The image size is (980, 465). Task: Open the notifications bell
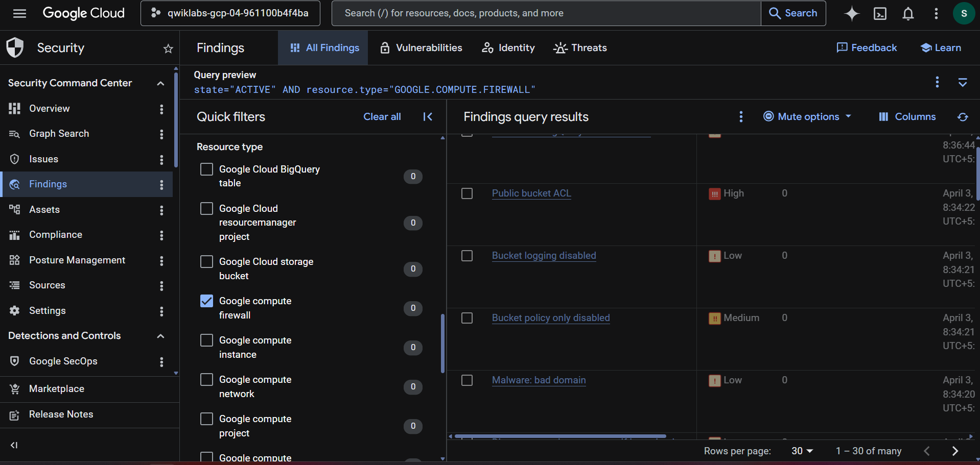[x=908, y=13]
